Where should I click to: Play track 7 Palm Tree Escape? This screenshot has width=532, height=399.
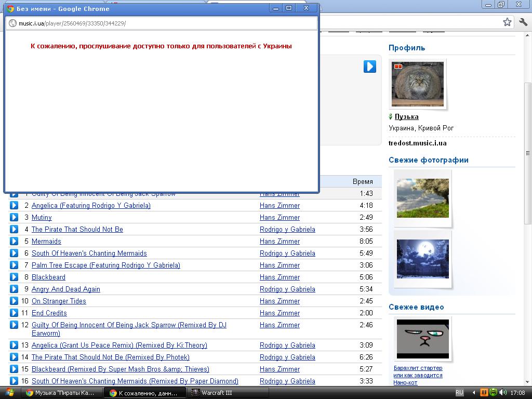[14, 265]
